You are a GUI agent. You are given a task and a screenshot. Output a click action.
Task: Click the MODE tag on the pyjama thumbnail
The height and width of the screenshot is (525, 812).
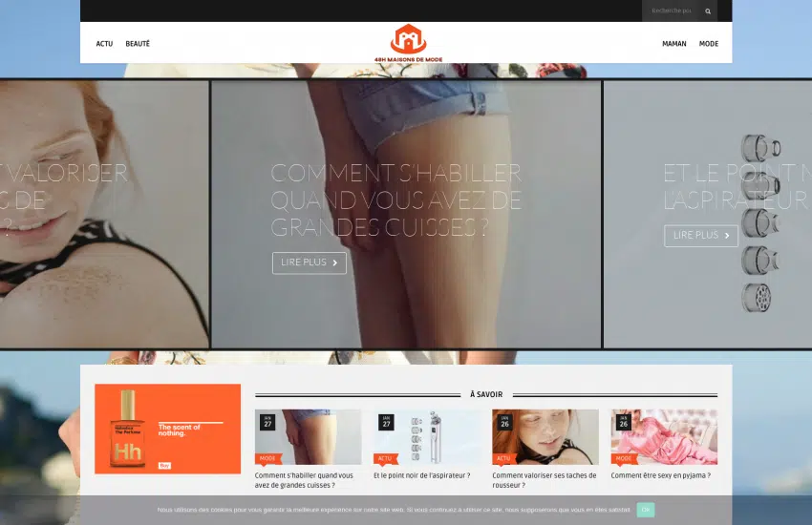coord(624,458)
